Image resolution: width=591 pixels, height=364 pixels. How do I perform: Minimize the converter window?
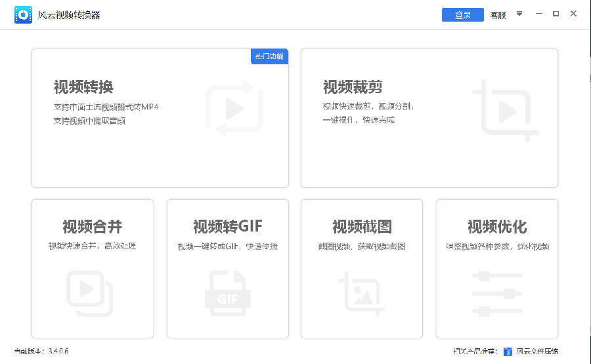(x=538, y=14)
